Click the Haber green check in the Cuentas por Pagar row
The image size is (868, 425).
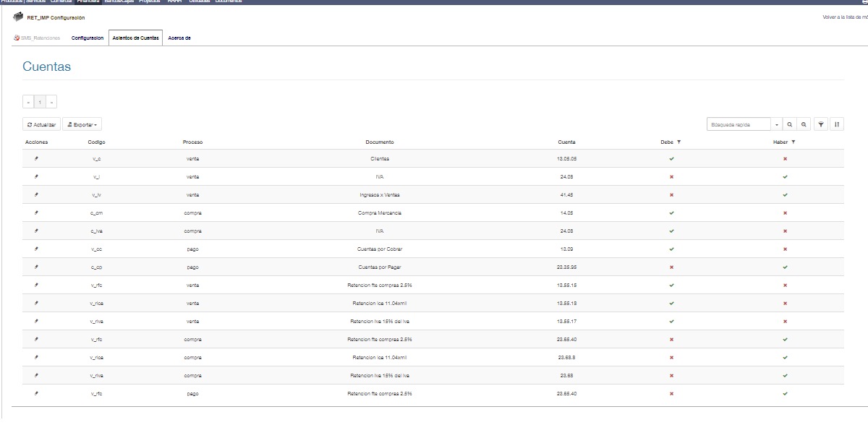click(x=785, y=267)
